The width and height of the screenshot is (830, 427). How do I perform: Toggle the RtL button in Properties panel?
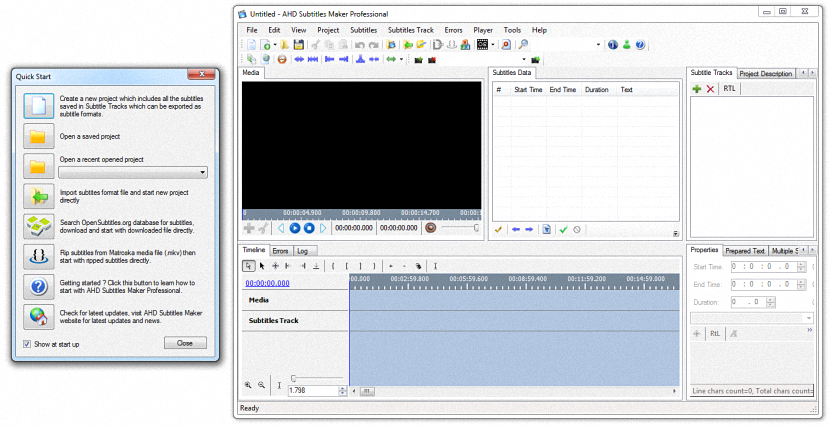(x=715, y=333)
